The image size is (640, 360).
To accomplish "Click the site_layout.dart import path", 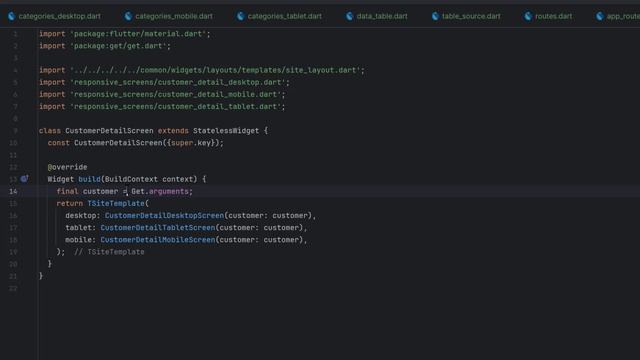I will click(216, 70).
